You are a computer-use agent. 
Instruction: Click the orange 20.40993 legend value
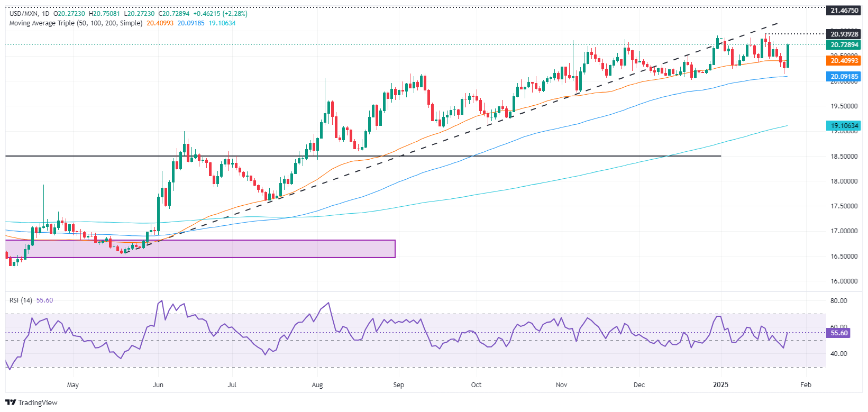[160, 23]
